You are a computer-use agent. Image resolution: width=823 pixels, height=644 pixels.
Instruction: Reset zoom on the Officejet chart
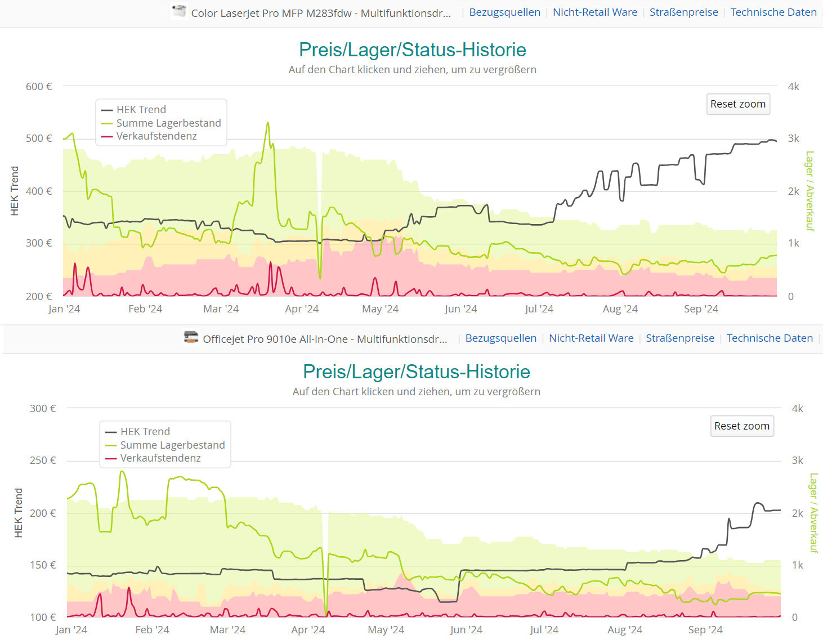pyautogui.click(x=742, y=426)
